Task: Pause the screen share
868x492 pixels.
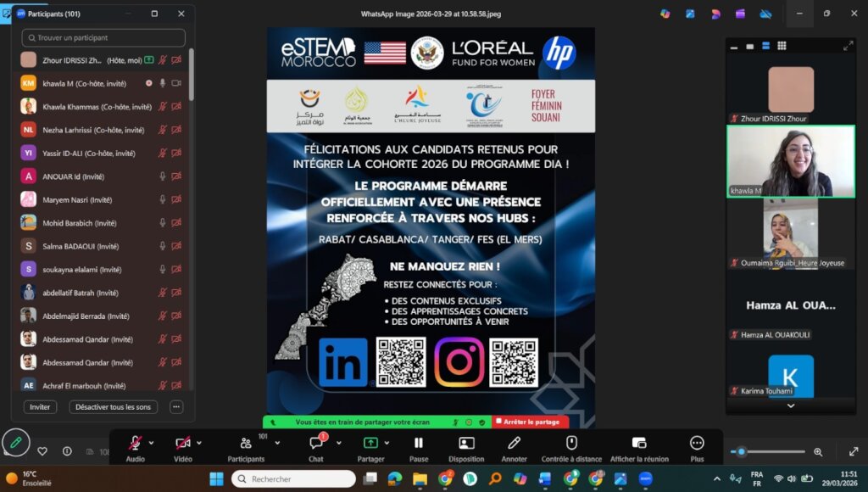Action: [x=419, y=448]
